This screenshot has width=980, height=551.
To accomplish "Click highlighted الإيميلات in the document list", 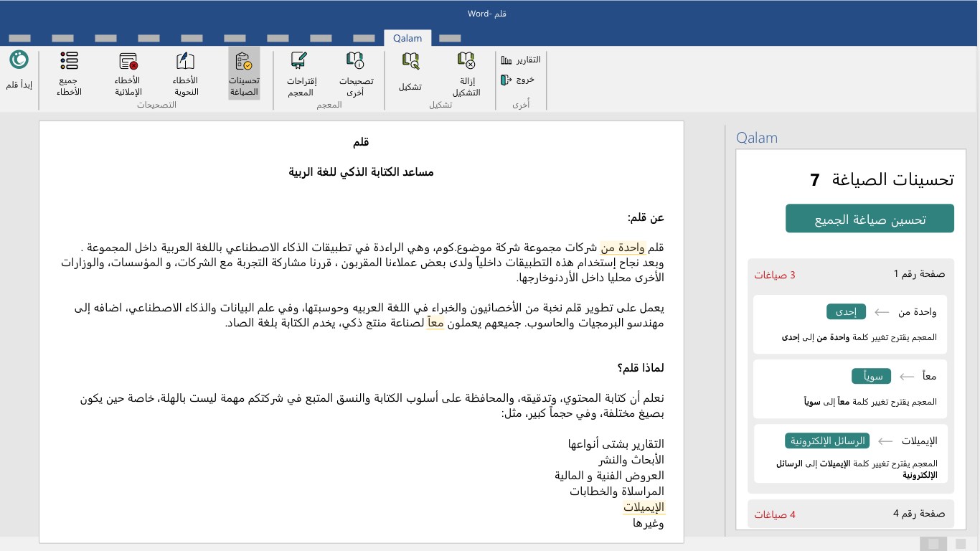I will (644, 507).
